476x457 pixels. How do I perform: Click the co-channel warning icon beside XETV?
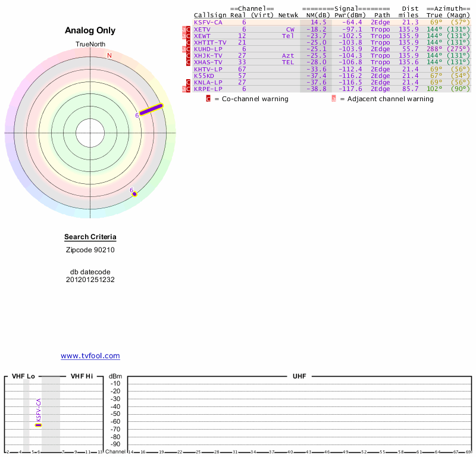coord(189,29)
